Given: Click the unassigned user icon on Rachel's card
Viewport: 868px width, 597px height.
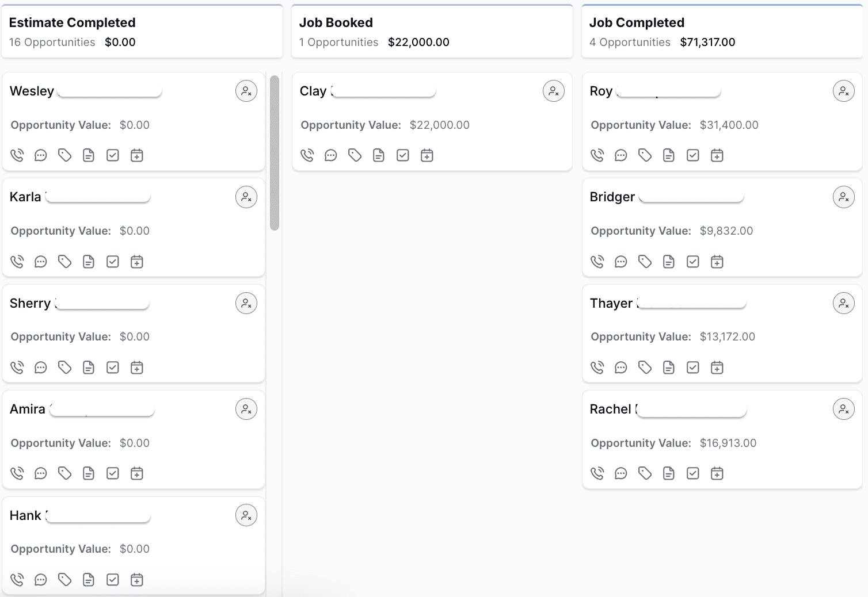Looking at the screenshot, I should tap(844, 409).
